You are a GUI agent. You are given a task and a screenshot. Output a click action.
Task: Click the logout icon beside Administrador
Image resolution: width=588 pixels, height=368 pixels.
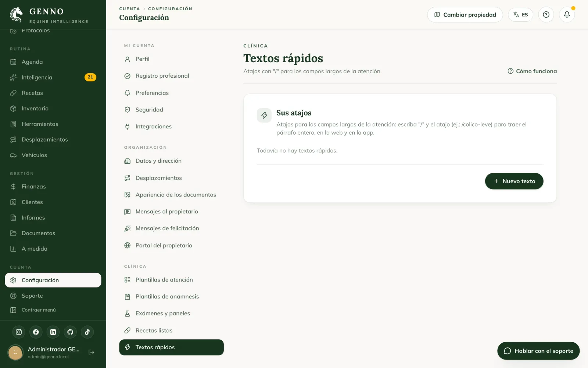[92, 353]
